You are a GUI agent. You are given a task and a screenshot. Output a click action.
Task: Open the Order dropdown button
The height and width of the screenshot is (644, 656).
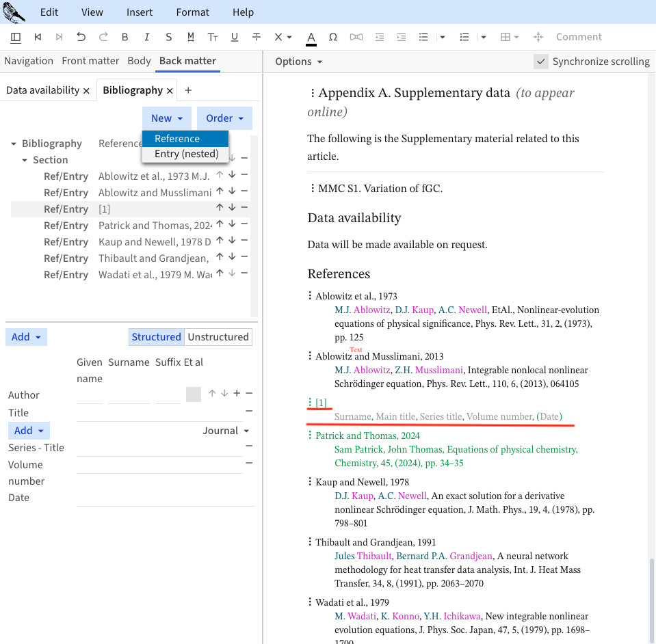(224, 118)
